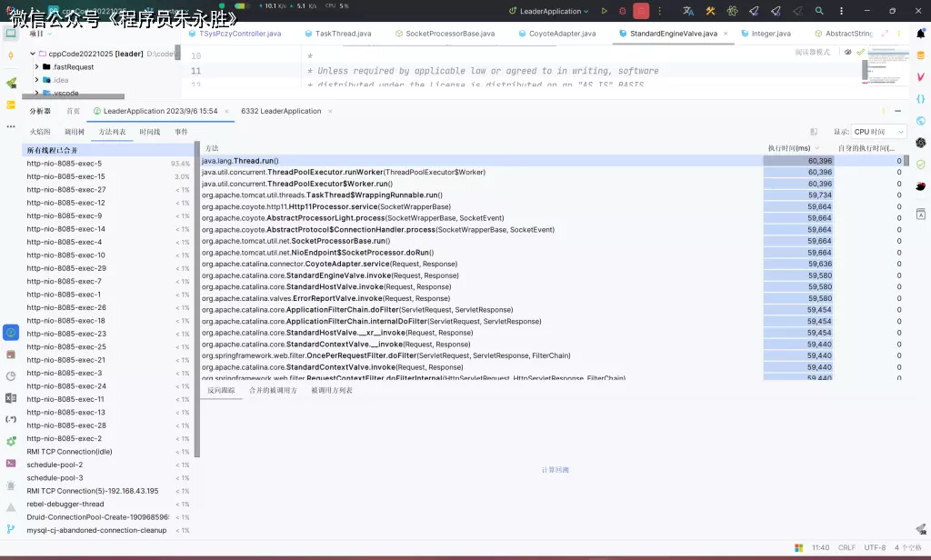This screenshot has height=560, width=931.
Task: Click the green Run button in toolbar
Action: (x=604, y=11)
